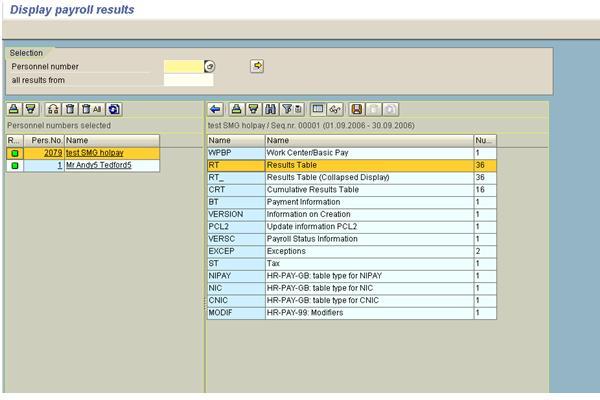This screenshot has height=400, width=600.
Task: Open personnel number 1 link
Action: [60, 165]
